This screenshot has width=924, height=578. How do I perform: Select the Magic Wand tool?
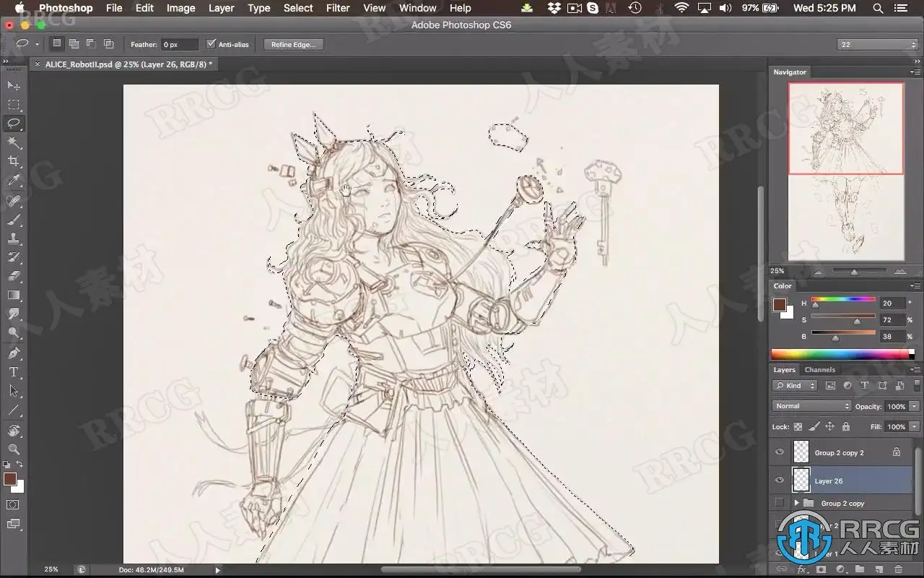(14, 142)
